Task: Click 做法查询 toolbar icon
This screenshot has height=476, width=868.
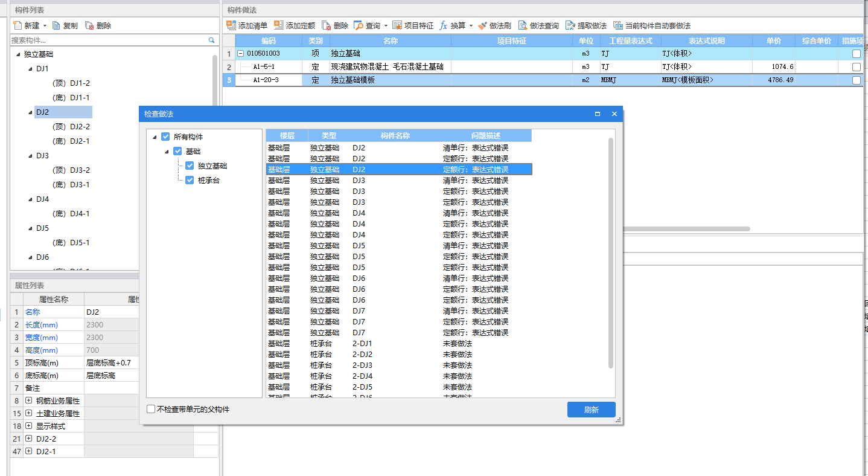Action: coord(523,25)
